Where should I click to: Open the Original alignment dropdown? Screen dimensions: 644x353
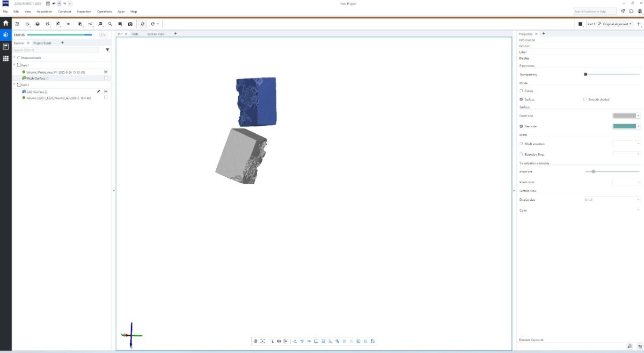tap(614, 24)
